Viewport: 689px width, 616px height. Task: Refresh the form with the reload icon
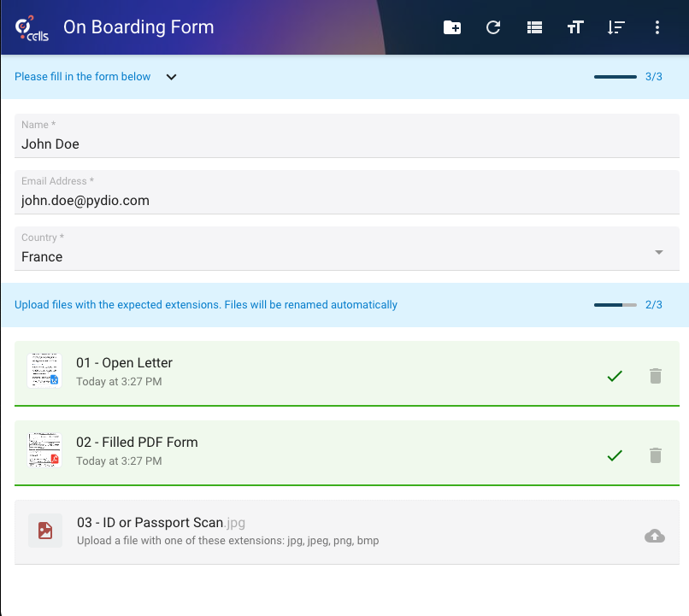(493, 27)
